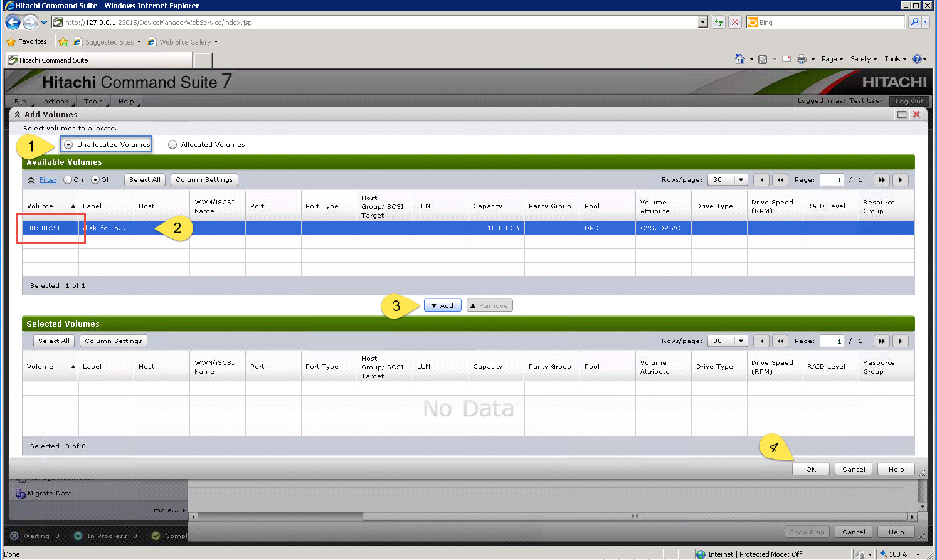Open the Tools menu in Command Suite
Viewport: 937px width, 560px height.
[x=93, y=101]
